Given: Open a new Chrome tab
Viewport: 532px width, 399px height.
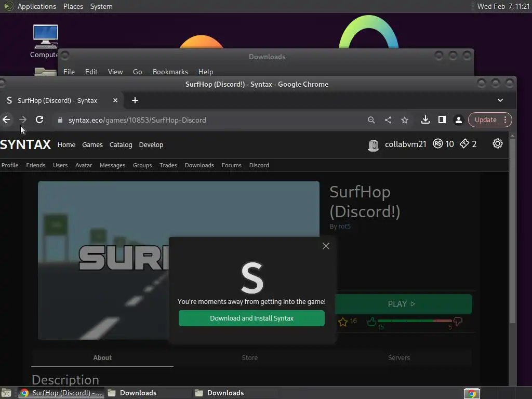Looking at the screenshot, I should coord(135,100).
